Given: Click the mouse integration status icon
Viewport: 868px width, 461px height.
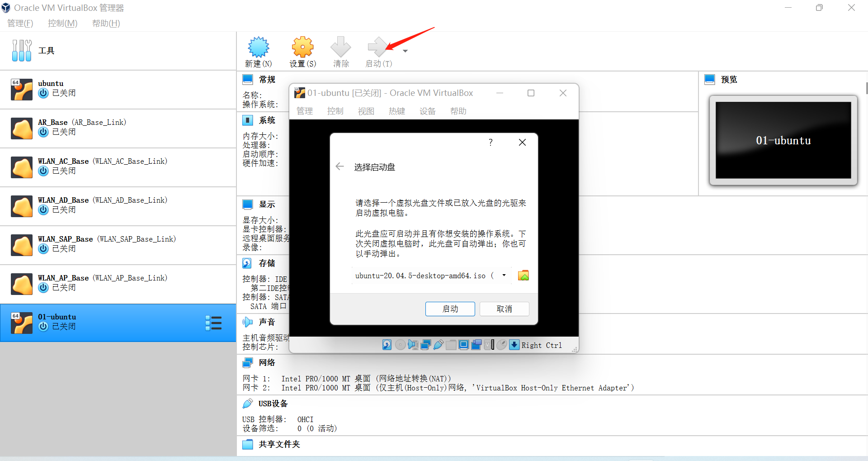Looking at the screenshot, I should (502, 345).
